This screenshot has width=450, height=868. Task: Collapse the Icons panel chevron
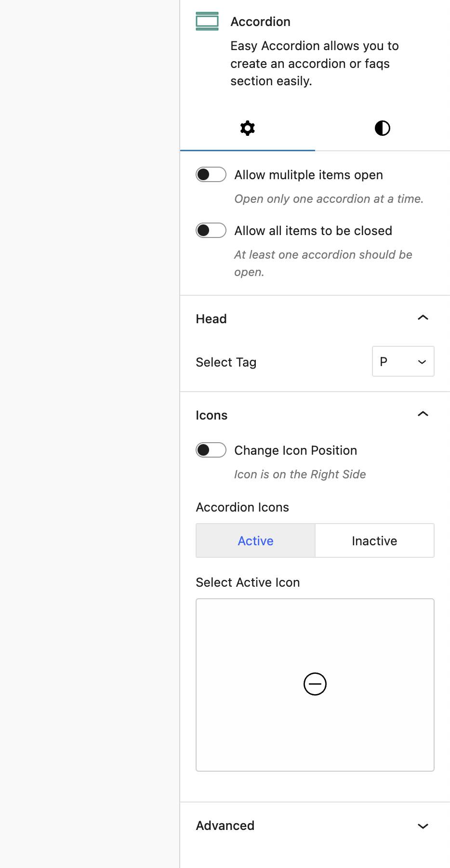point(423,414)
